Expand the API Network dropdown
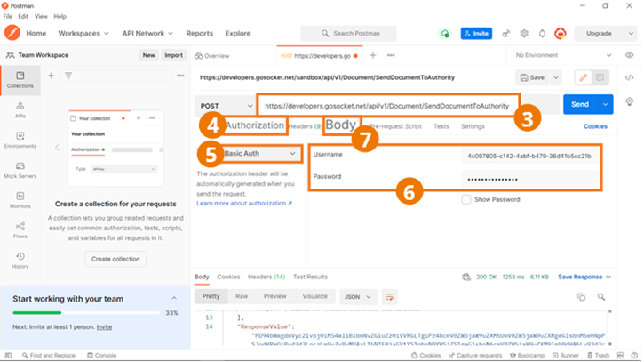This screenshot has width=644, height=362. [147, 33]
